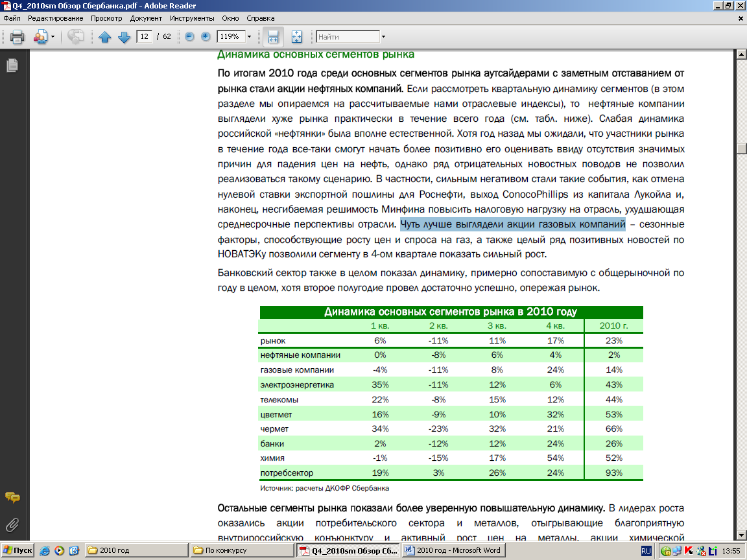Toggle the fit width scrolling mode icon
747x560 pixels.
[274, 37]
